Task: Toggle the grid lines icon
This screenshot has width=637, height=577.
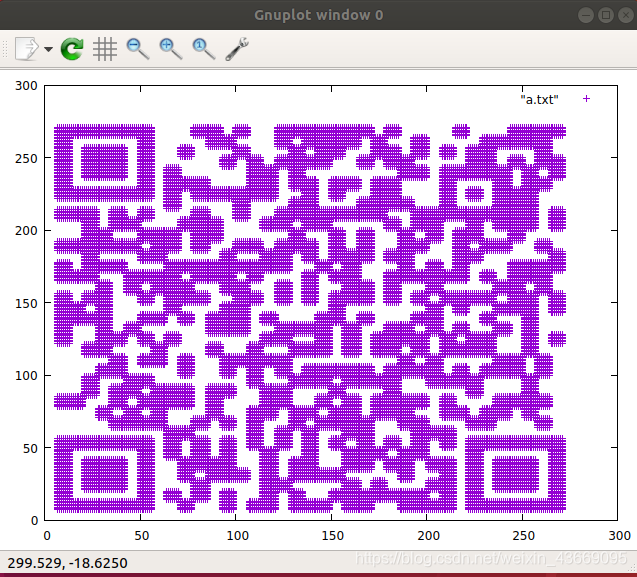Action: pos(105,49)
